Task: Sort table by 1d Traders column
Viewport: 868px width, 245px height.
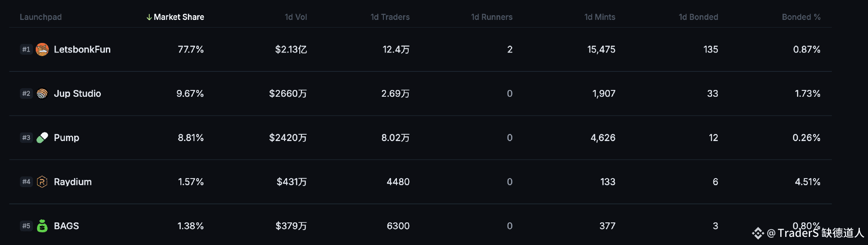Action: click(390, 17)
